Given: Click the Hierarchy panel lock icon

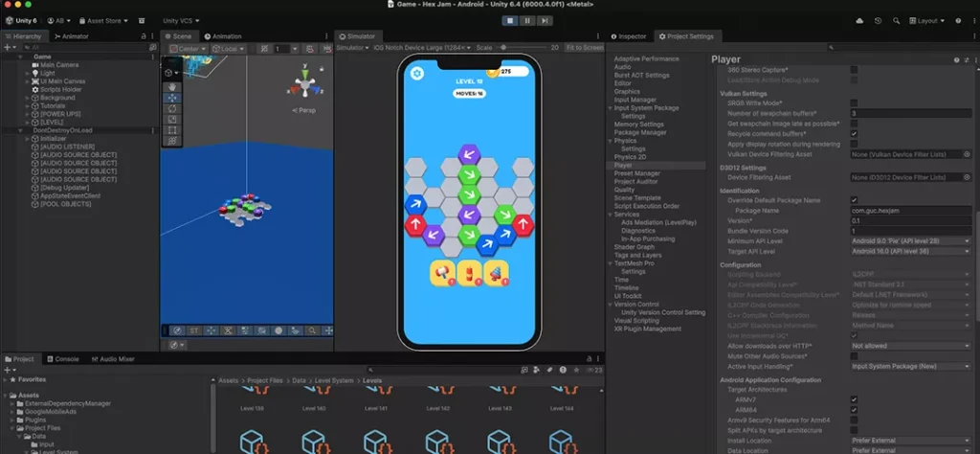Looking at the screenshot, I should [x=144, y=37].
